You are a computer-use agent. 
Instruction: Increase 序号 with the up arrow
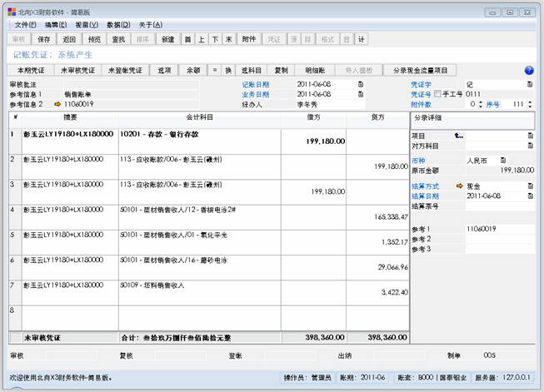(x=530, y=102)
